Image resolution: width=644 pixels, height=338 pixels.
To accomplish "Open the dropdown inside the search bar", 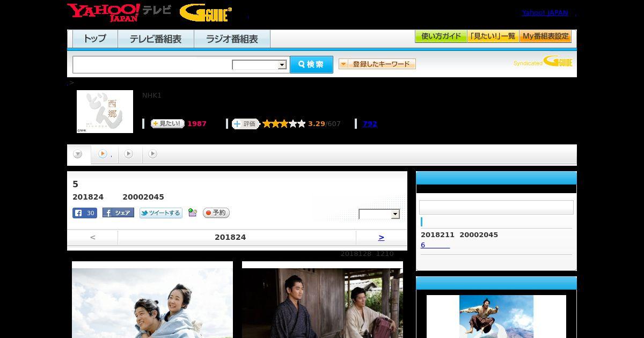I will [259, 65].
